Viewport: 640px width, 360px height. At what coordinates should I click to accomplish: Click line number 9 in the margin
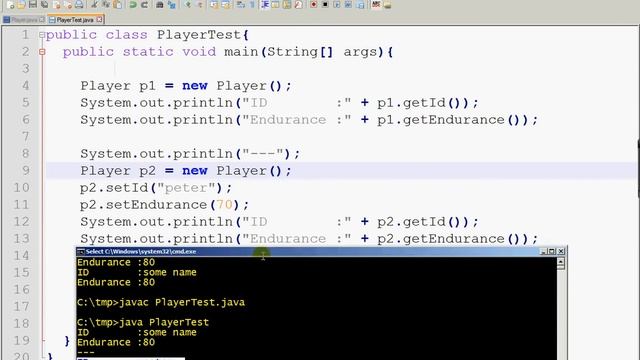25,171
